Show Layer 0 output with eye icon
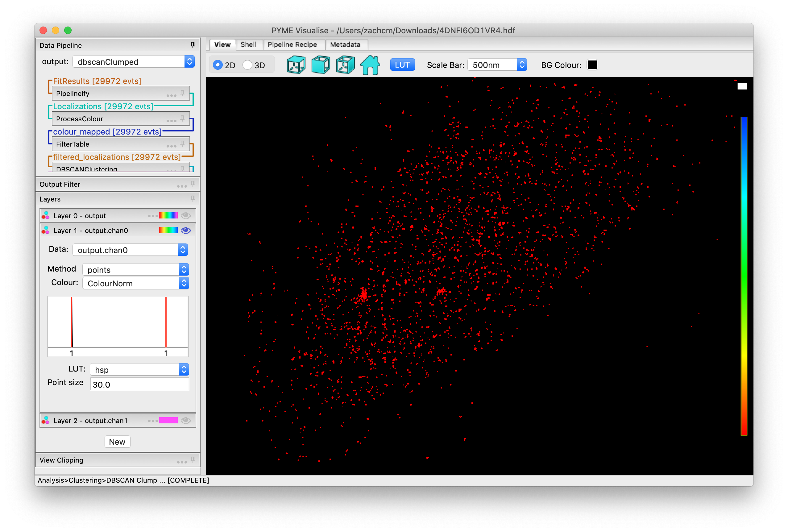Screen dimensions: 788x532 [x=185, y=216]
